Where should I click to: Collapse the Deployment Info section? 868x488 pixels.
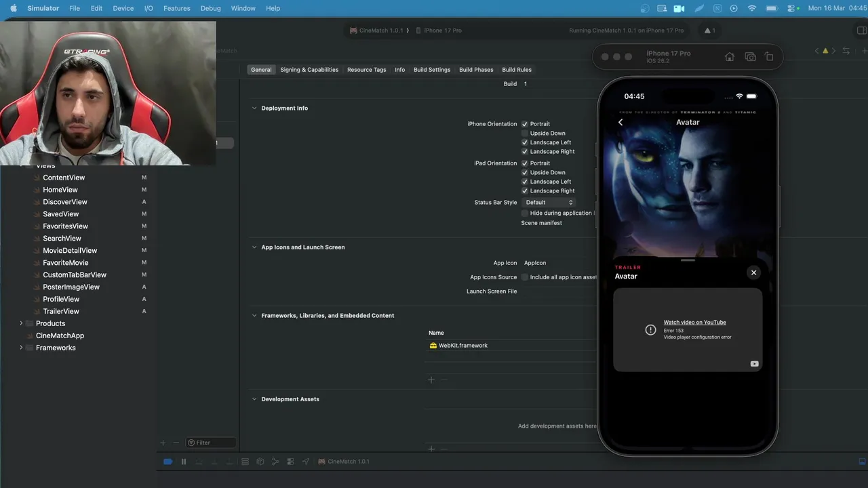pos(255,108)
